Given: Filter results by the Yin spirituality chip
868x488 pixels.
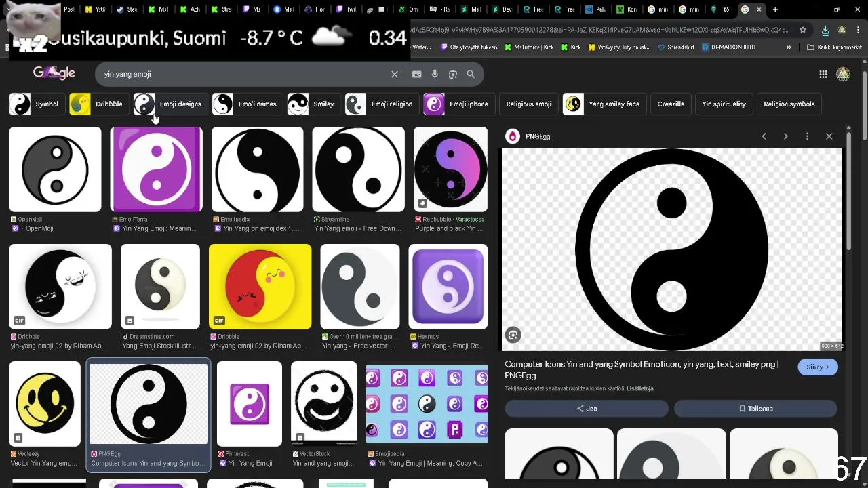Looking at the screenshot, I should point(724,104).
